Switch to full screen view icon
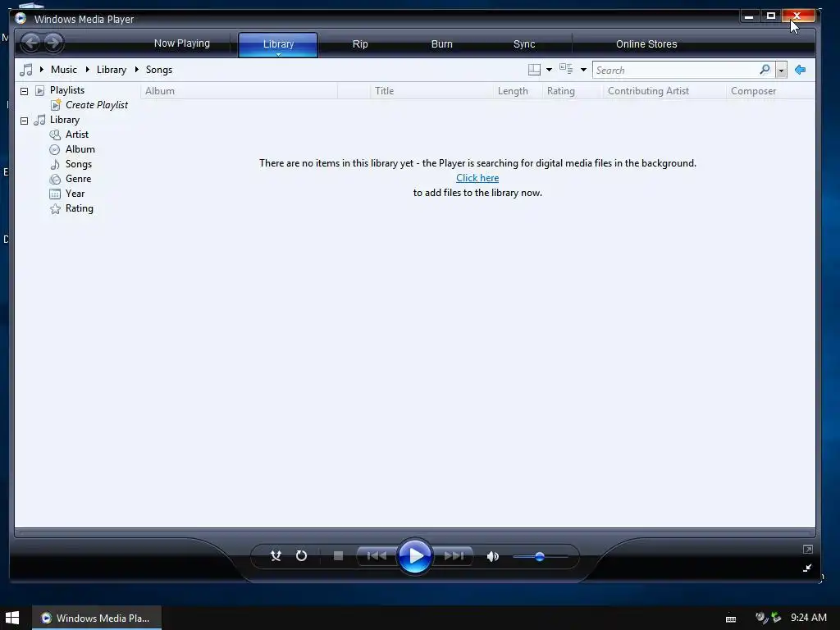 click(x=808, y=549)
